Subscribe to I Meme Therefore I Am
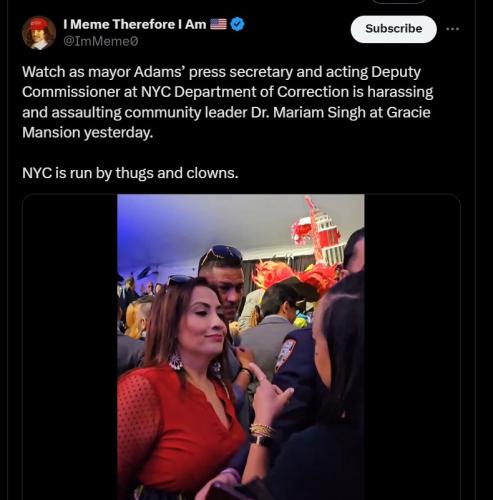This screenshot has height=500, width=493. tap(393, 29)
